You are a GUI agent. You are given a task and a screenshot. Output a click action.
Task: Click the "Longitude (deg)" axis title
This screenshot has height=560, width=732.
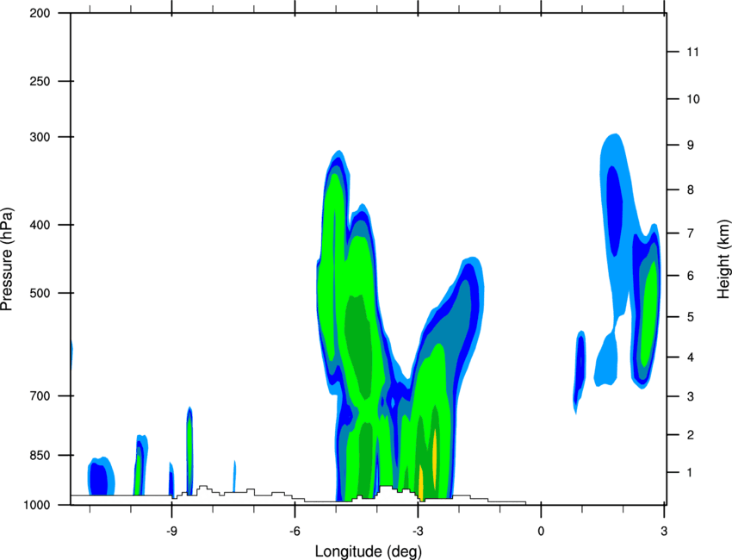click(x=369, y=551)
